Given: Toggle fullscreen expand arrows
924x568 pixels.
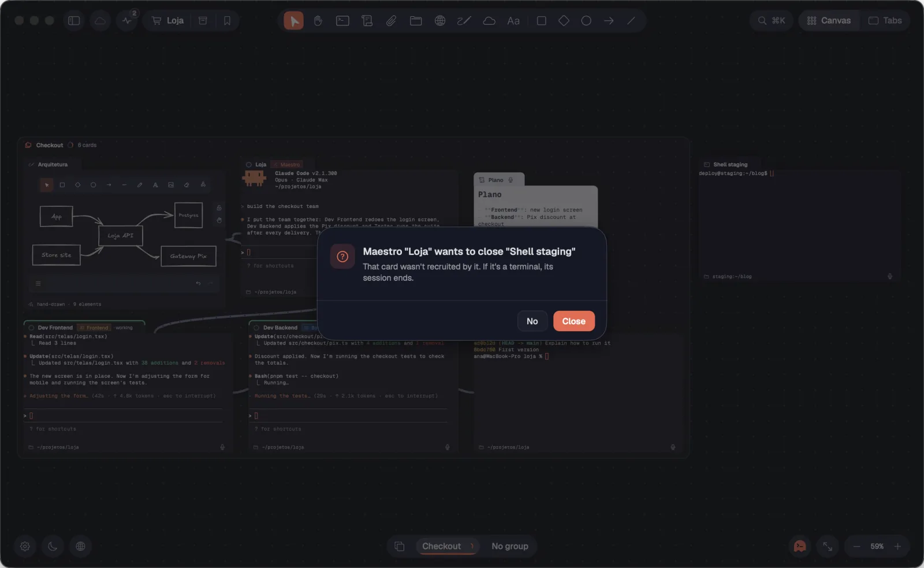Looking at the screenshot, I should (828, 546).
